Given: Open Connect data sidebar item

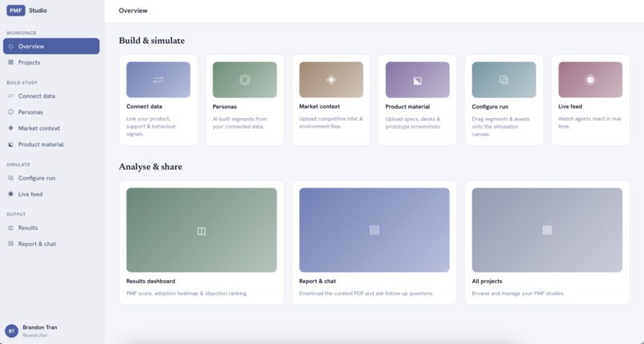Looking at the screenshot, I should coord(51,96).
